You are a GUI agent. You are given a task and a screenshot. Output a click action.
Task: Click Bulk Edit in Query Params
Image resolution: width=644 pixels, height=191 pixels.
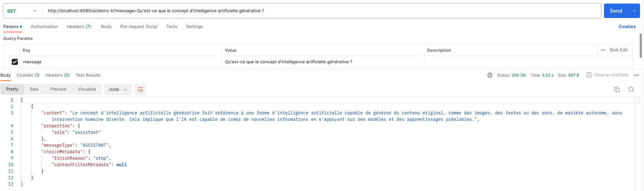pos(619,50)
